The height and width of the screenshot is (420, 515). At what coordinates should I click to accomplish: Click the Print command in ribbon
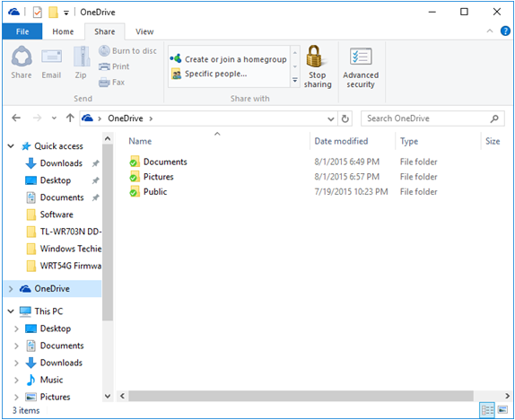pos(114,66)
